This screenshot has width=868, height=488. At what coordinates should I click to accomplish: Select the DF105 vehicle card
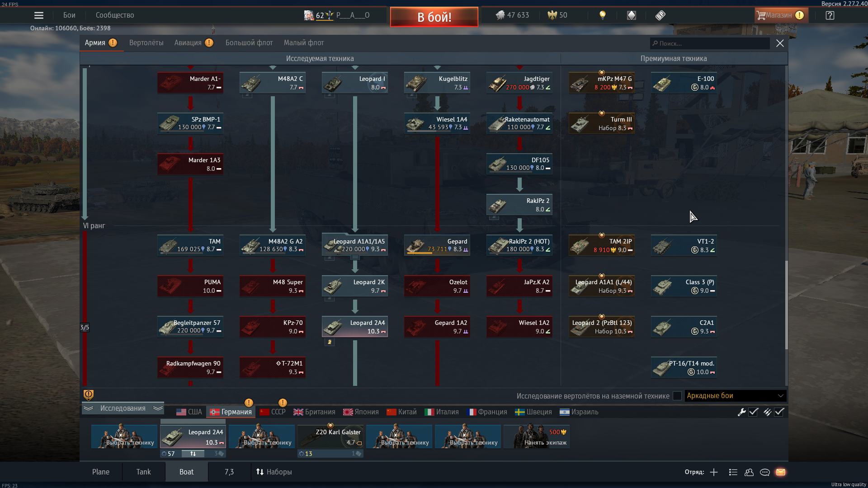point(519,164)
